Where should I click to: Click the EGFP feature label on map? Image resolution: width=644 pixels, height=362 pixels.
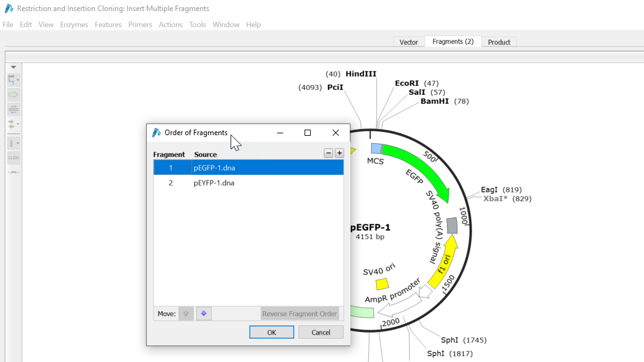[414, 177]
